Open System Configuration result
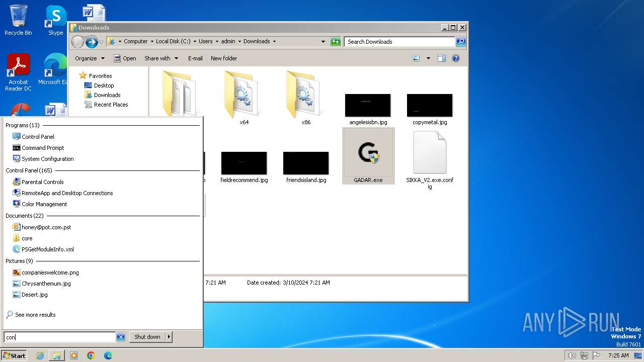Screen dimensions: 644x362 (x=43, y=159)
